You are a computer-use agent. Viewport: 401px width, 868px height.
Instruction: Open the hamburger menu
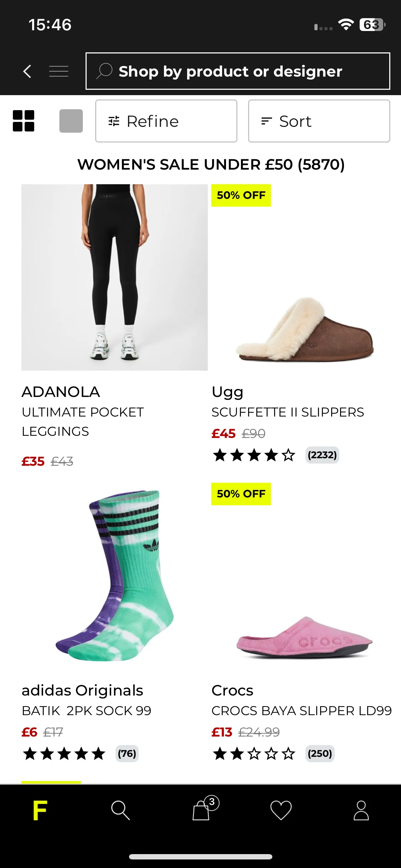point(58,71)
